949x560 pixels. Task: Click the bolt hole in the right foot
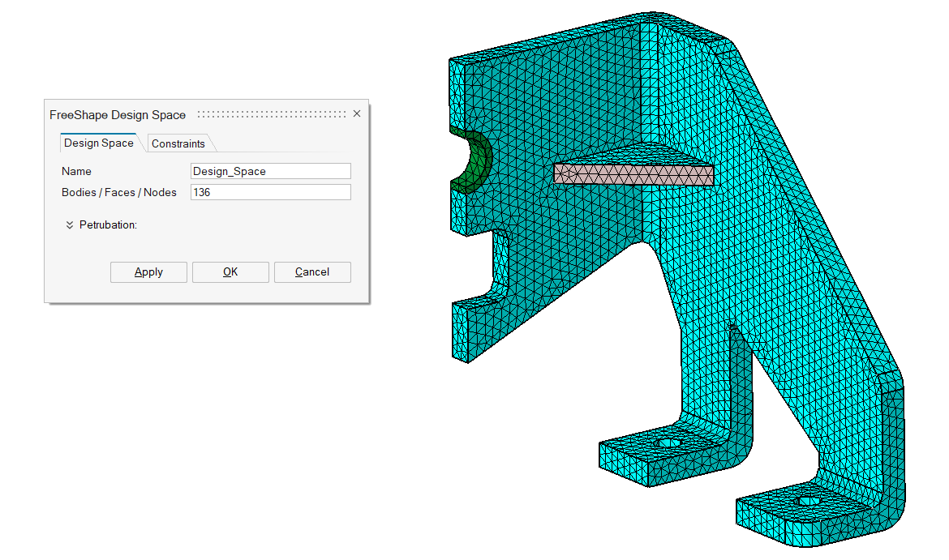click(808, 501)
